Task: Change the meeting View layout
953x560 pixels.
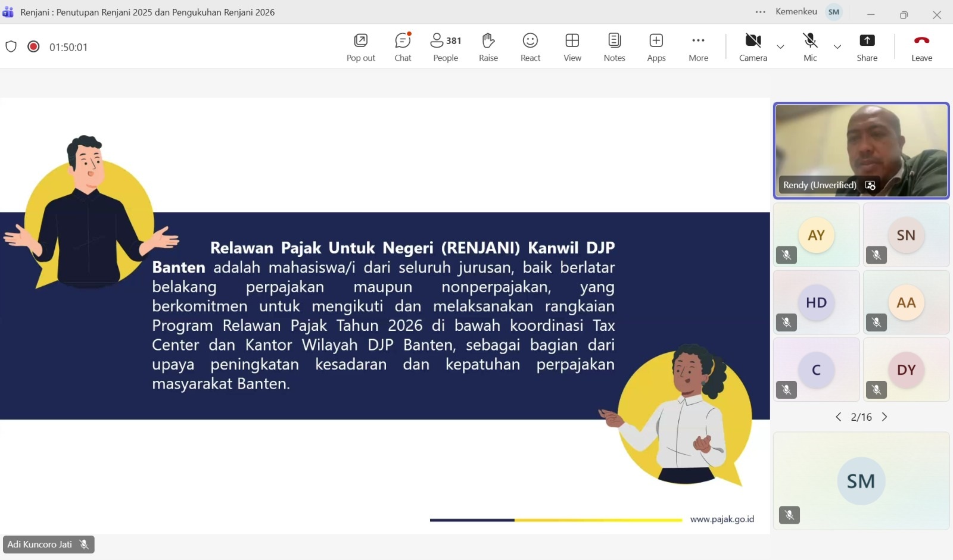Action: (572, 46)
